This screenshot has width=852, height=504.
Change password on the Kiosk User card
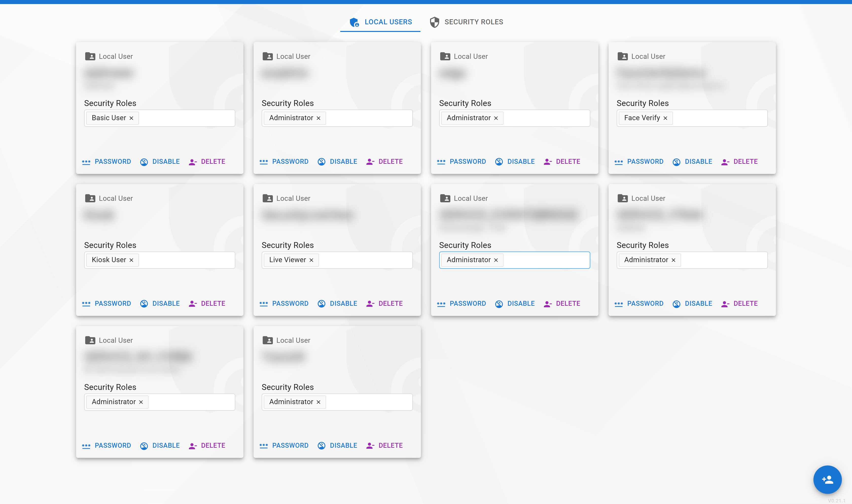coord(107,304)
